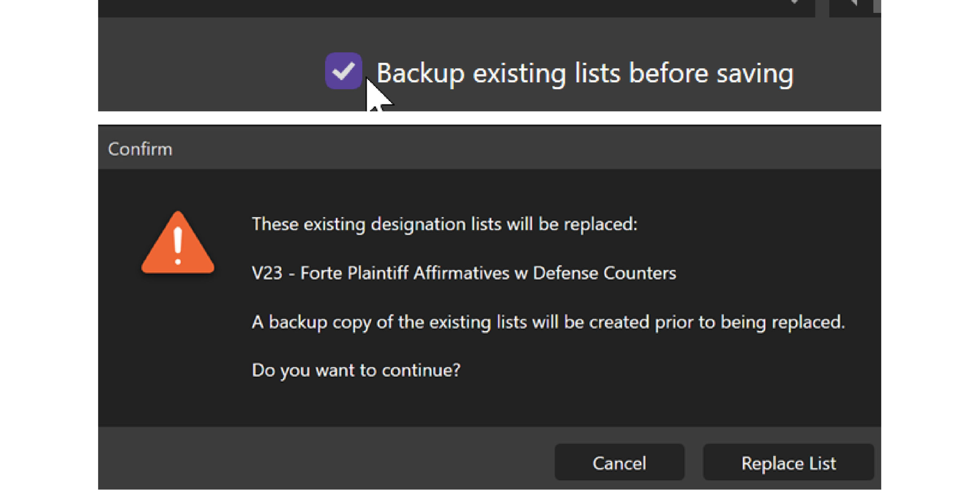Click the 'Backup existing lists before saving' label
Image resolution: width=980 pixels, height=490 pixels.
(x=585, y=73)
